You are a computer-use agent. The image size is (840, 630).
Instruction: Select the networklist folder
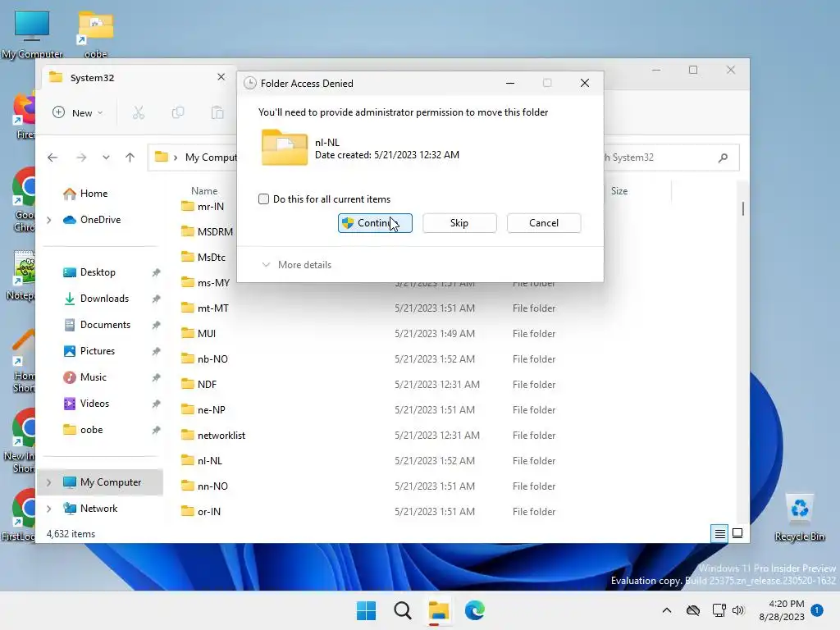(x=213, y=436)
